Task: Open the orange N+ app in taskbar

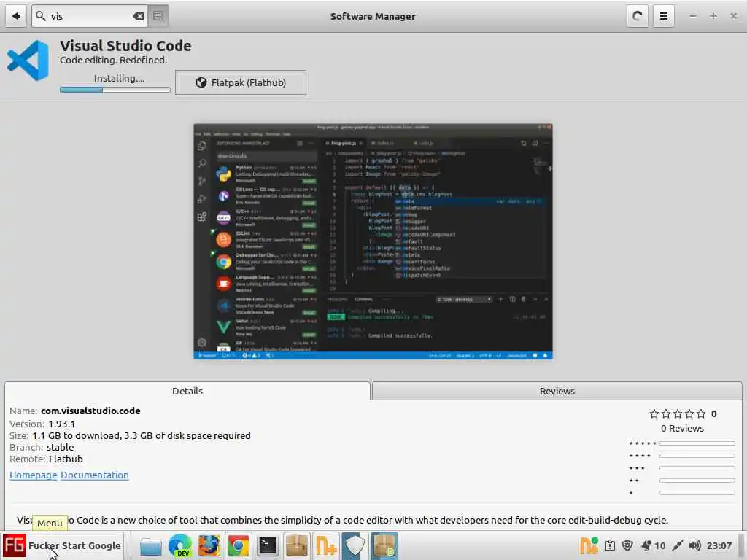Action: point(326,545)
